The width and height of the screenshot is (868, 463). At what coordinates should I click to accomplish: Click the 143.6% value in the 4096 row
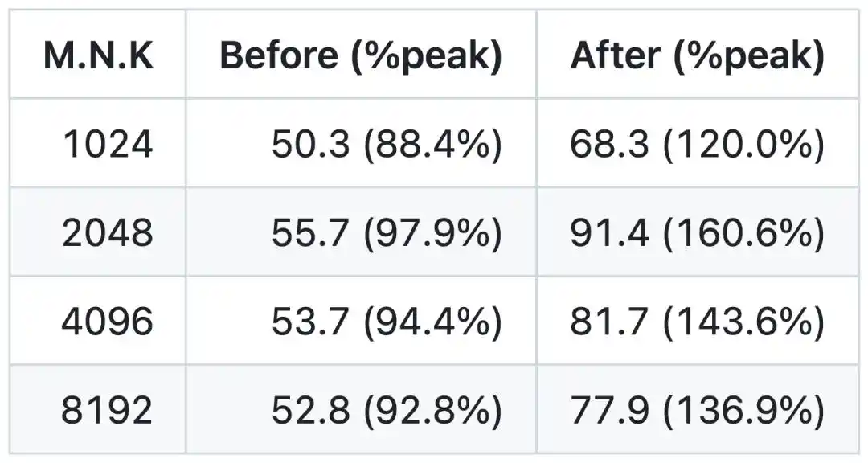coord(743,322)
